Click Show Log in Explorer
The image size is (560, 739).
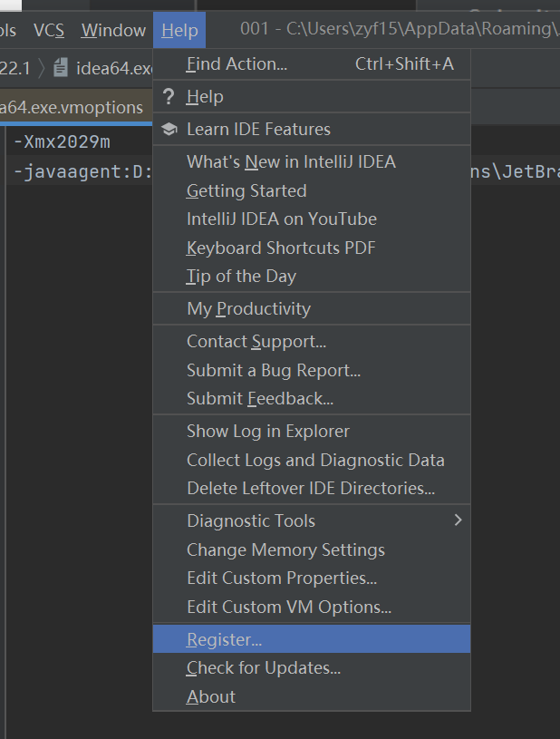click(x=267, y=432)
